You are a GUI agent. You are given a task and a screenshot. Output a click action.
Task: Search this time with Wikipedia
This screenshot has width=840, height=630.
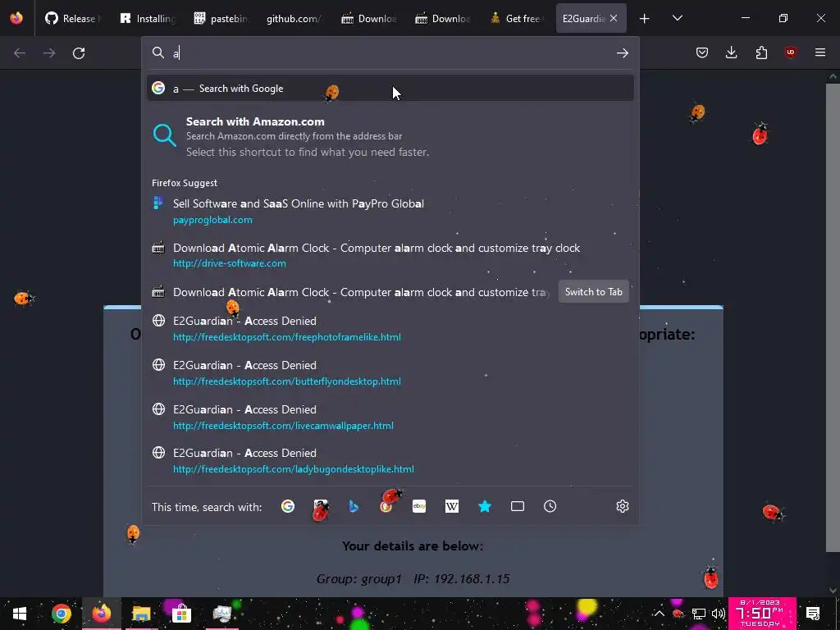(x=452, y=506)
